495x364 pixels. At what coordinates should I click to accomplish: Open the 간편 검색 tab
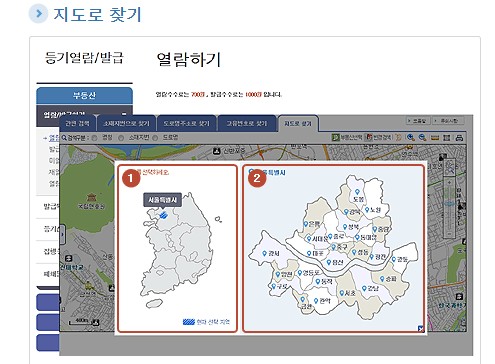point(77,123)
